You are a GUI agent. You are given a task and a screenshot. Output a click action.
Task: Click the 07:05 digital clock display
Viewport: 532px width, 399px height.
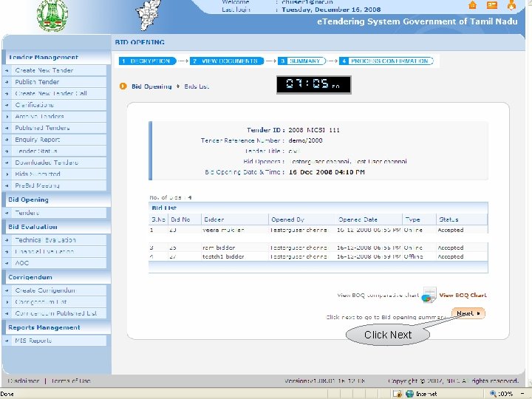point(313,84)
